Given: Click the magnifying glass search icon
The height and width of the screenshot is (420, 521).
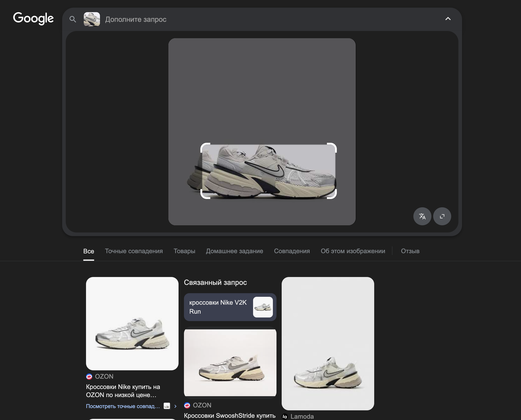Looking at the screenshot, I should (x=73, y=19).
